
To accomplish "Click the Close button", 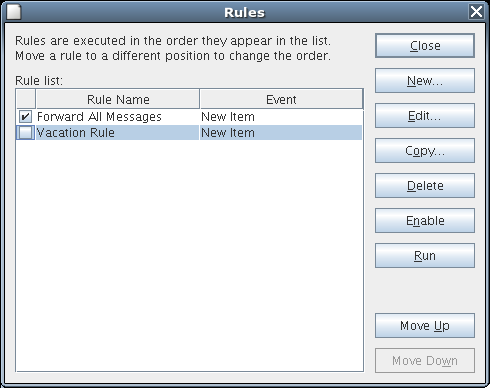I will (425, 46).
